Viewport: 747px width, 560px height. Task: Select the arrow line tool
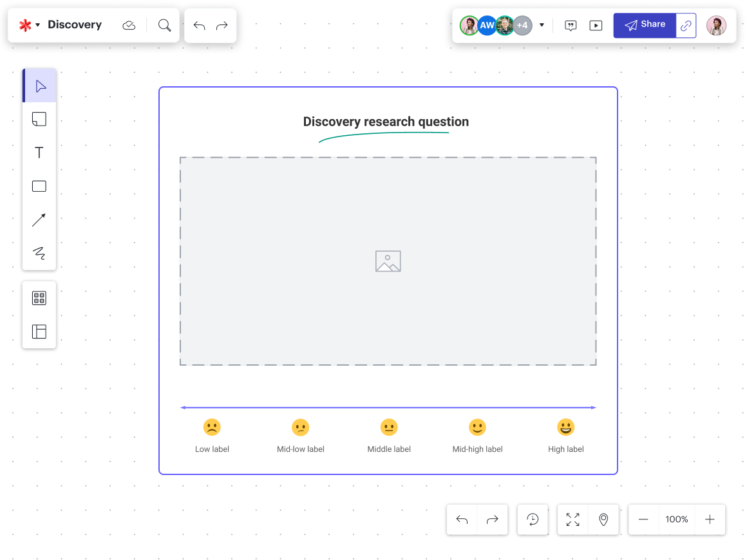click(x=39, y=220)
